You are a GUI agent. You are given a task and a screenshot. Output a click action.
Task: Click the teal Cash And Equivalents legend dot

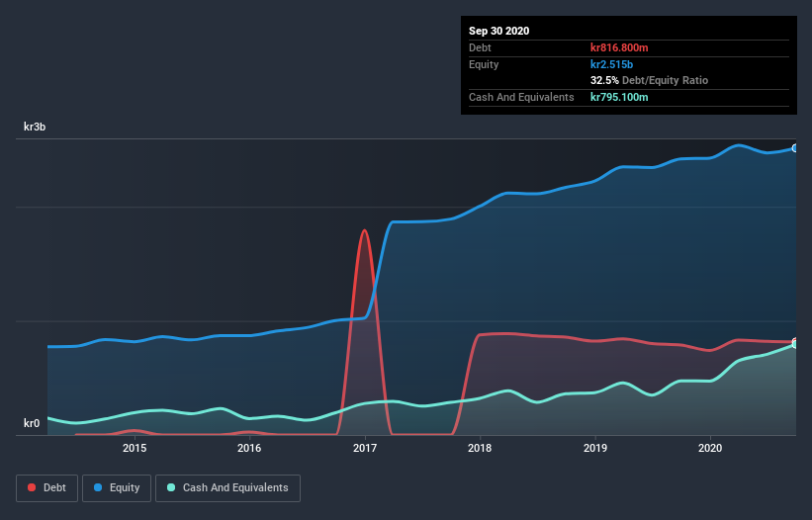171,487
